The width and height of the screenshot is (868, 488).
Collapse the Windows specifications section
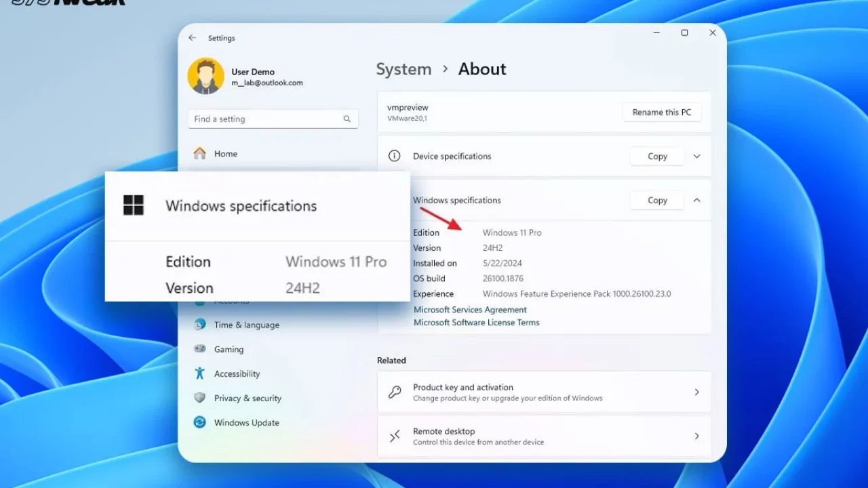(696, 201)
